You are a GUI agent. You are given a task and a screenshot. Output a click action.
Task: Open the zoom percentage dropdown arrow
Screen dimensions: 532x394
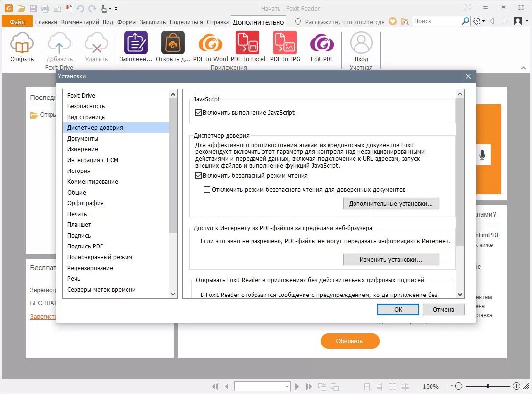[x=452, y=386]
